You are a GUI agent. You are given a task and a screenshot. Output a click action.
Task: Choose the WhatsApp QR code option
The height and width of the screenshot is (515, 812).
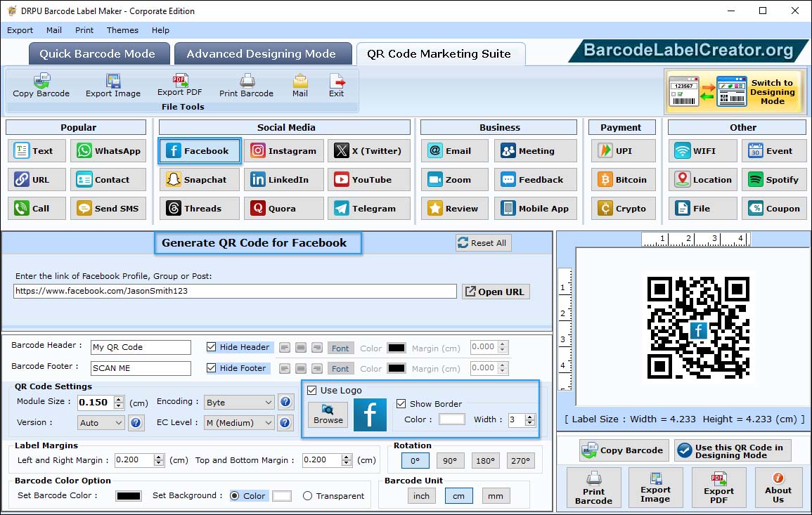(108, 151)
